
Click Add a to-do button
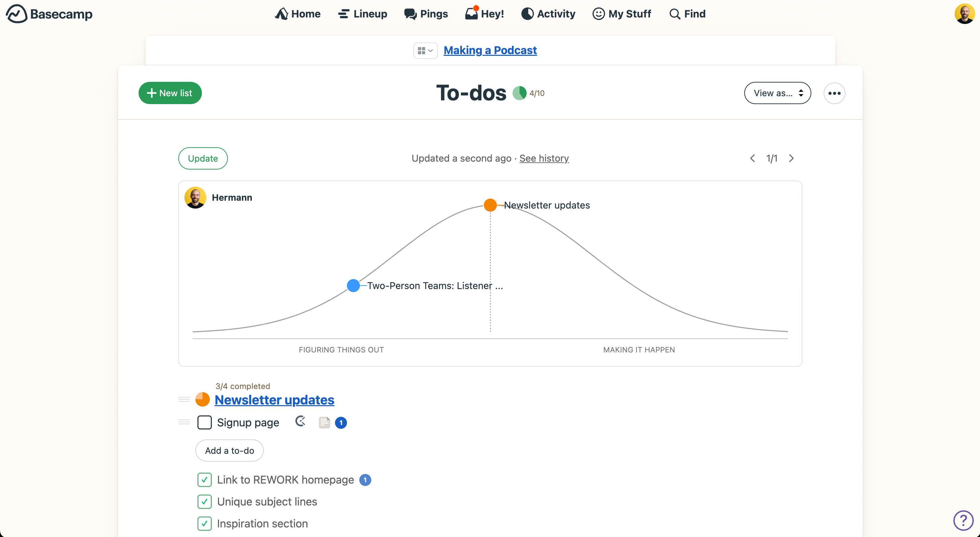coord(229,451)
